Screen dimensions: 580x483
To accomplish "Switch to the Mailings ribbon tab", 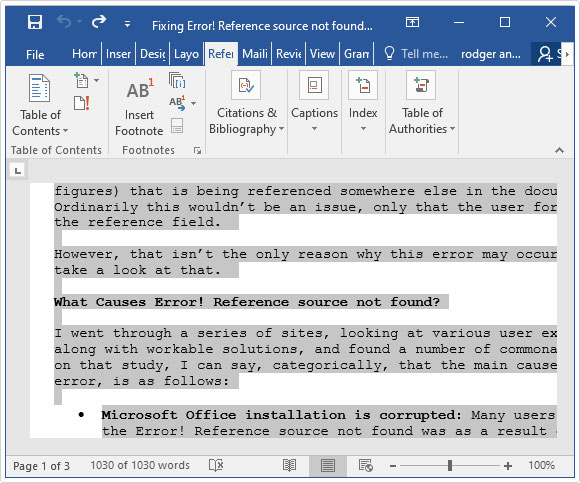I will [254, 54].
